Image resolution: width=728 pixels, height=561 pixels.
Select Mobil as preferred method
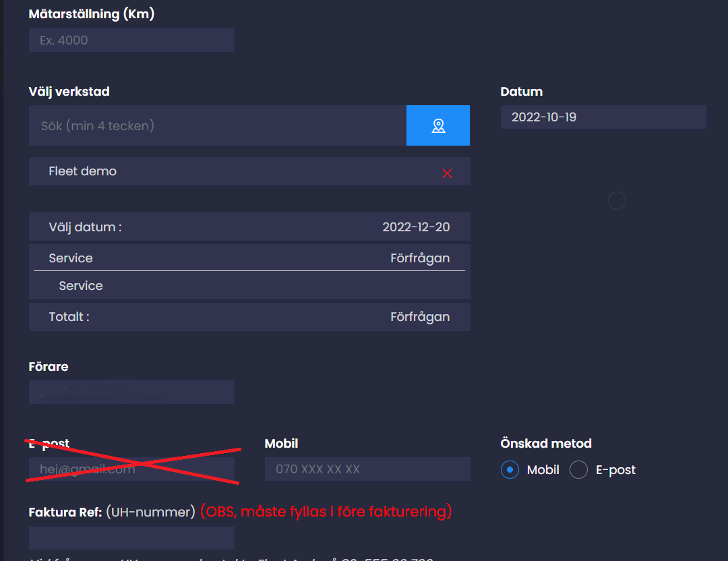pyautogui.click(x=510, y=470)
